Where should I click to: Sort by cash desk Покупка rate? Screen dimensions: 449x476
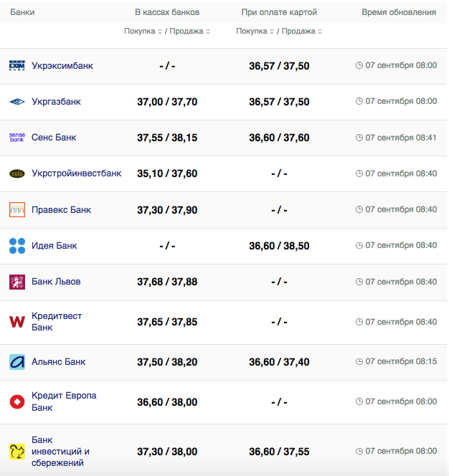(142, 32)
